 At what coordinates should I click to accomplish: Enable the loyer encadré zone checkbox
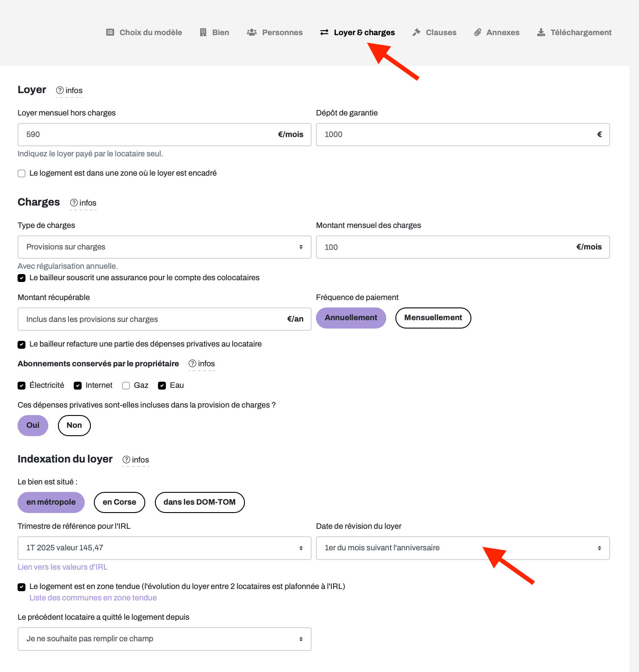(x=22, y=173)
